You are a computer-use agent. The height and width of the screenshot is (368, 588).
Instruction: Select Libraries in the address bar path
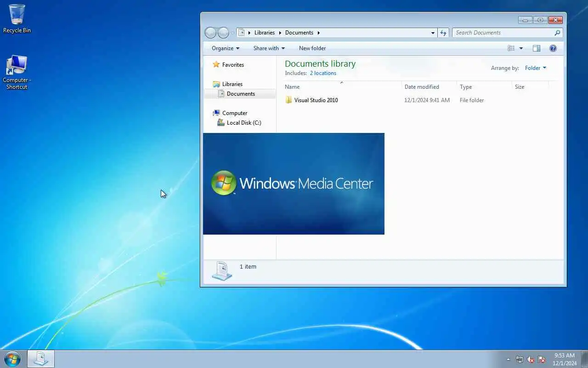click(264, 33)
